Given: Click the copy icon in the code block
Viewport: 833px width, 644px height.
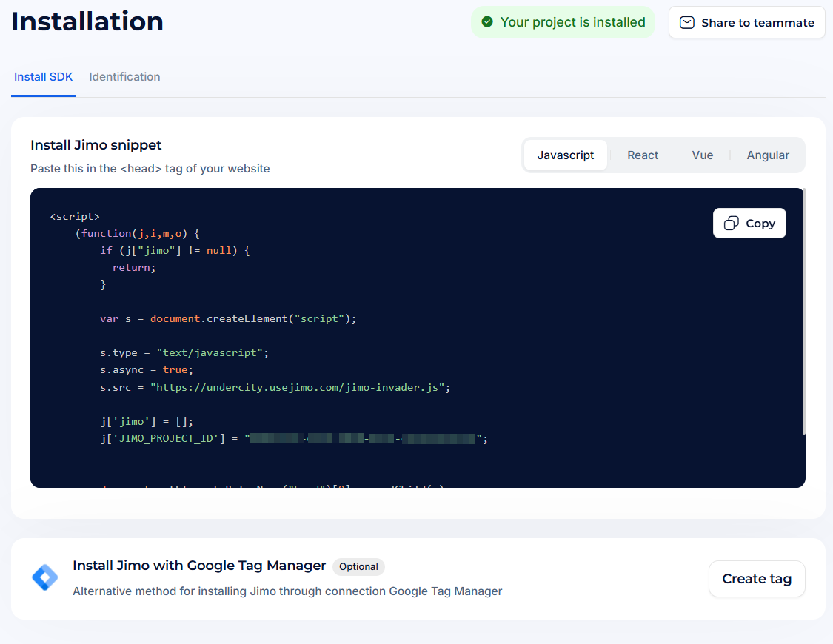Looking at the screenshot, I should pos(731,224).
